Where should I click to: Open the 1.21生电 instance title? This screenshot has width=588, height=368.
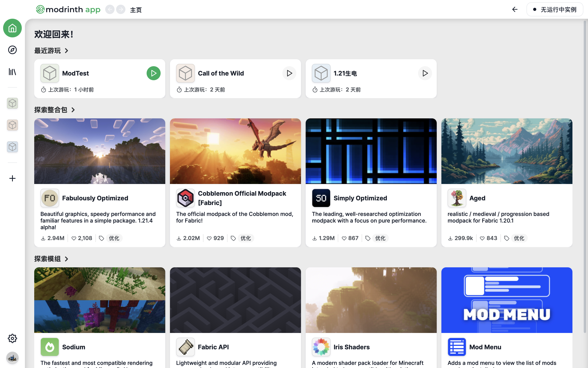tap(345, 73)
